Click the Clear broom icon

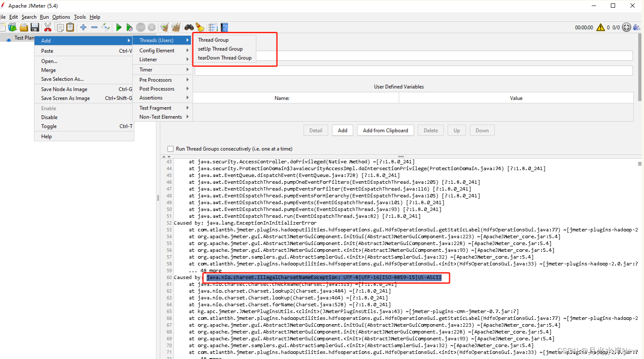pos(165,27)
